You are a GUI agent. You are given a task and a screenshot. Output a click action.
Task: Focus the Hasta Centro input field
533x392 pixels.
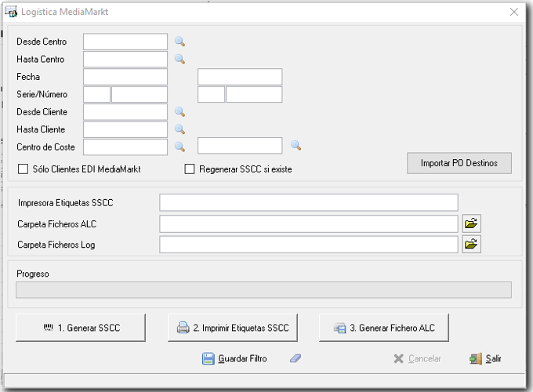[125, 59]
